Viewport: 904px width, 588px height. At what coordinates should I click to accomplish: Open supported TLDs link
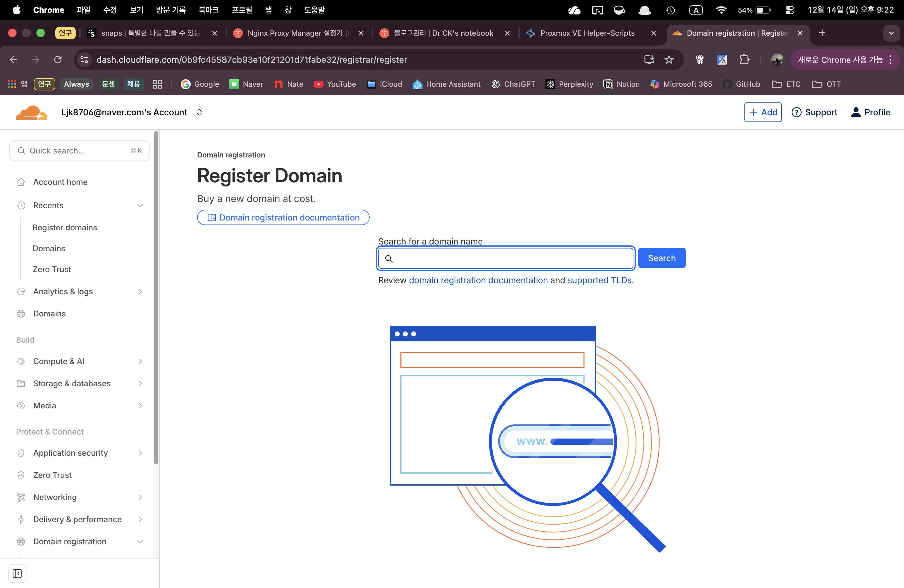pos(599,280)
